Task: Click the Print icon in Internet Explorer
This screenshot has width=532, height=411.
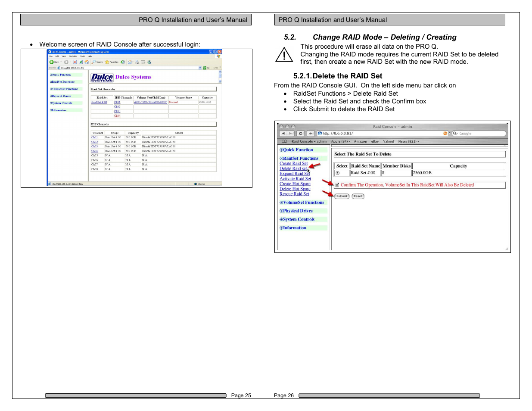Action: (x=137, y=62)
